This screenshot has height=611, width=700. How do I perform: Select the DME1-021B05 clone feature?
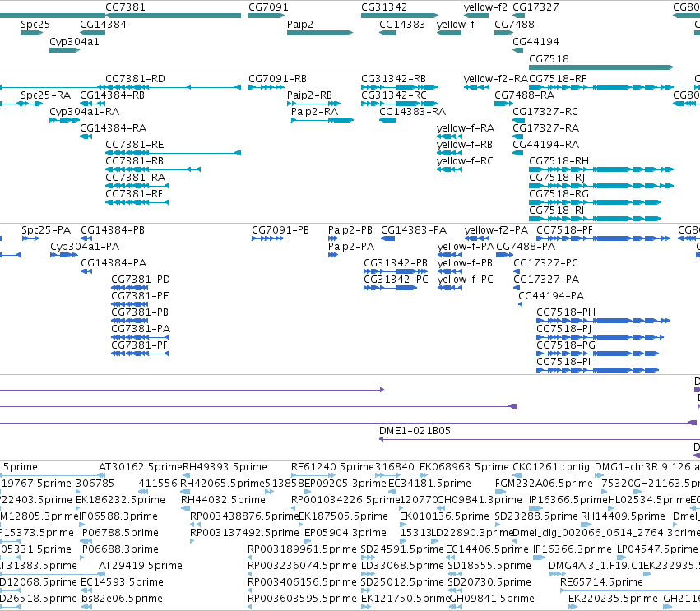coord(540,440)
